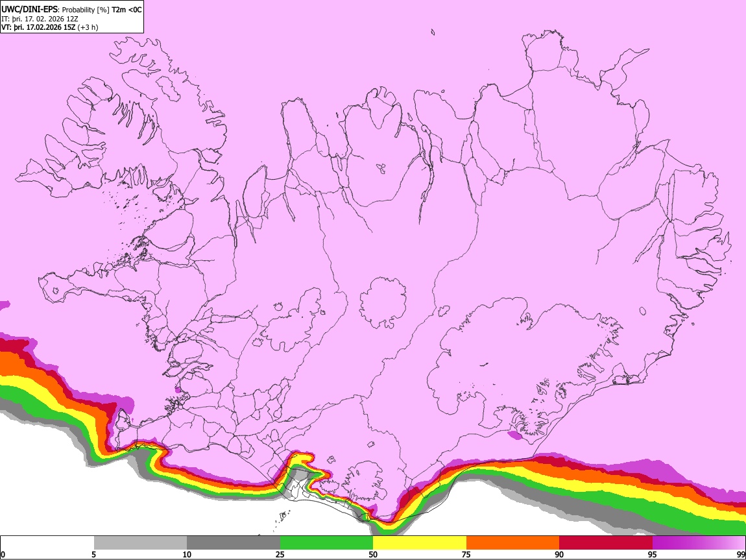Click the 'UWC/DINI-EPS' title text
This screenshot has width=746, height=560.
click(29, 10)
